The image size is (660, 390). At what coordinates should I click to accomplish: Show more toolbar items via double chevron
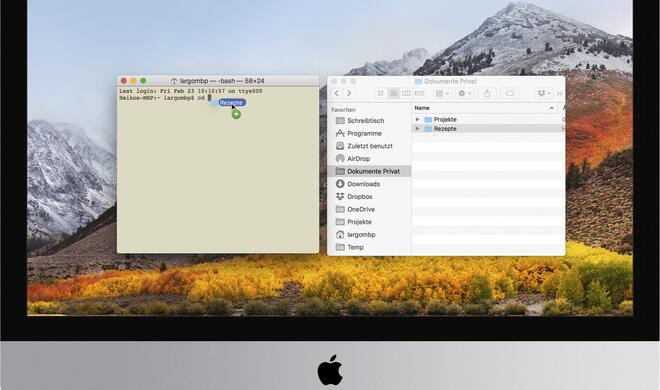(559, 93)
